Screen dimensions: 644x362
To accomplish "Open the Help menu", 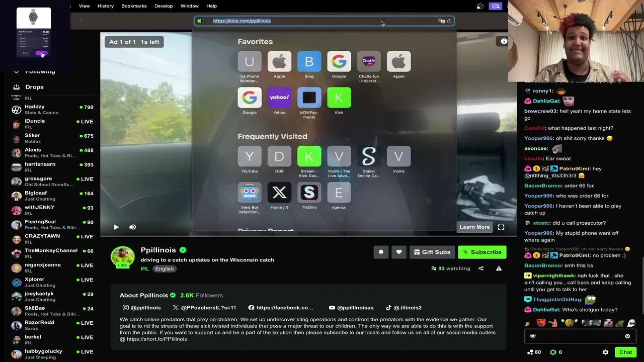I will tap(212, 6).
